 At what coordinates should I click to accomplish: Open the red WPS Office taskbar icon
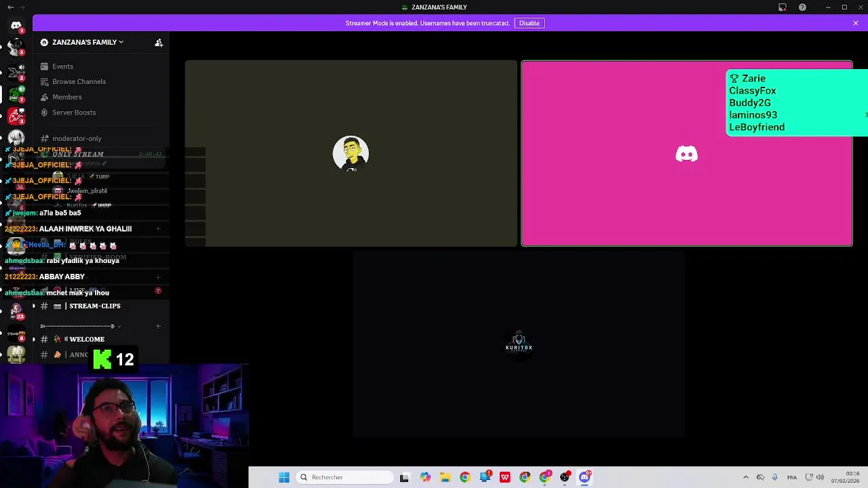[x=505, y=477]
